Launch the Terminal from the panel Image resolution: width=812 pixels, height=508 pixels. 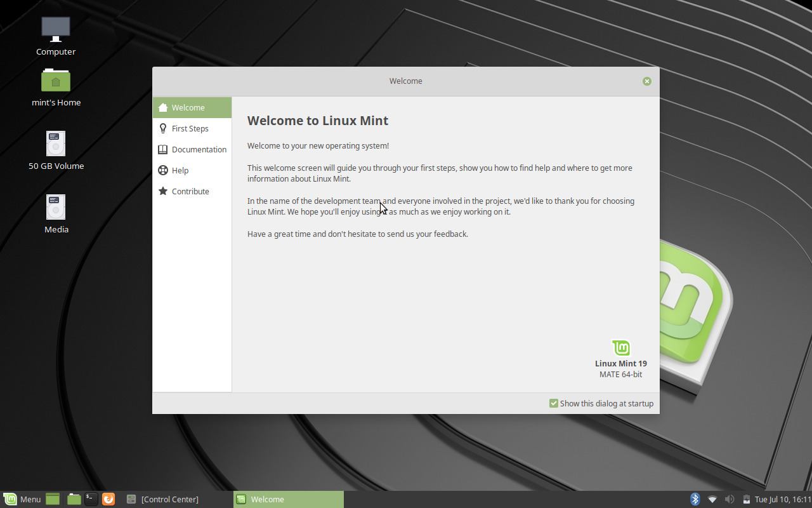coord(91,499)
